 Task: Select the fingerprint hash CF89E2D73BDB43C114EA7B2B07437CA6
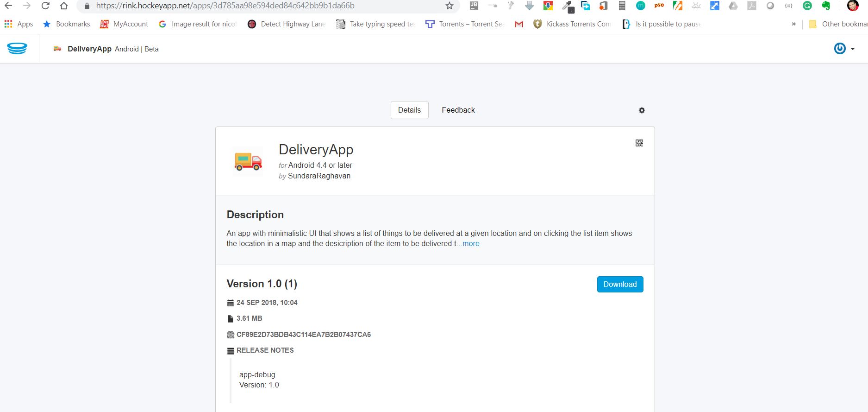coord(304,335)
